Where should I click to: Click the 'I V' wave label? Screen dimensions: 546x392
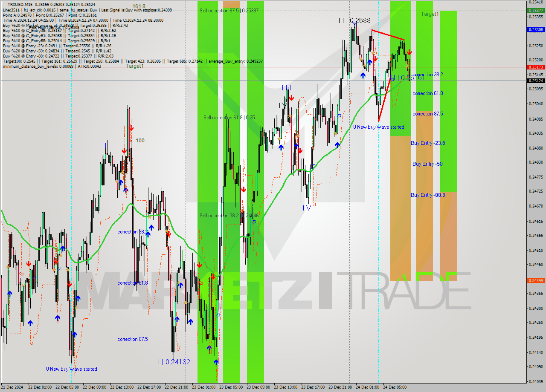[x=307, y=208]
